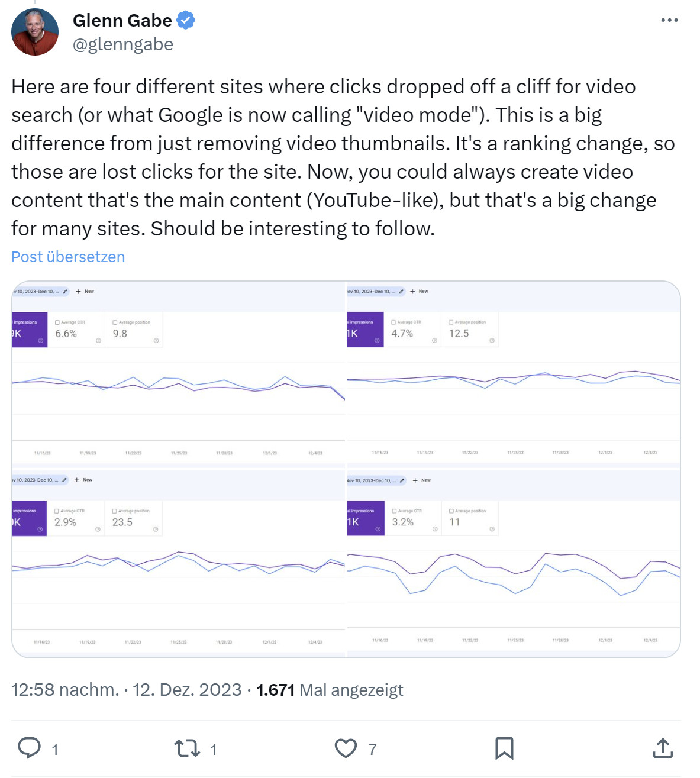Viewport: 700px width, 778px height.
Task: Toggle Average CTR checkbox showing 6.6%
Action: [x=57, y=322]
